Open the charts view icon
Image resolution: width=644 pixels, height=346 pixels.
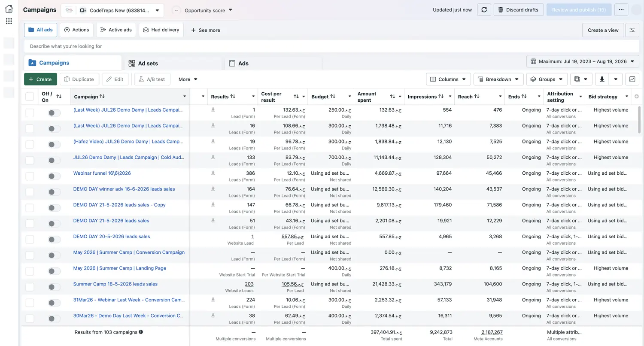coord(632,79)
